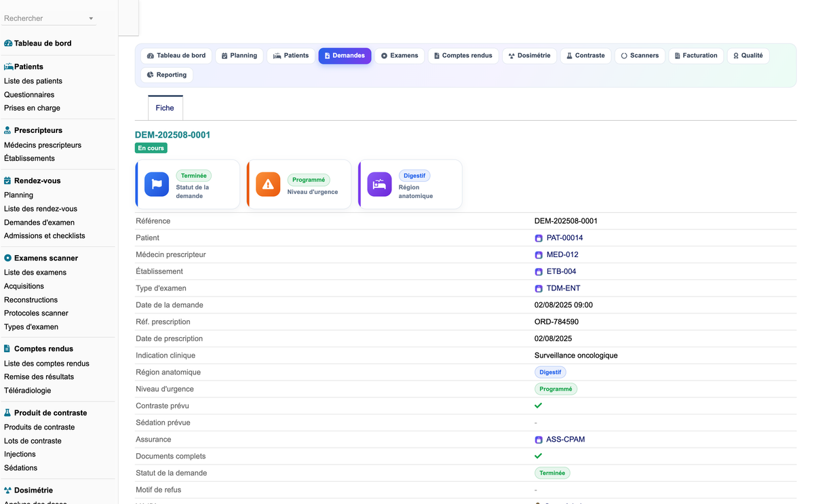
Task: Open Qualité in top navigation
Action: click(x=748, y=56)
